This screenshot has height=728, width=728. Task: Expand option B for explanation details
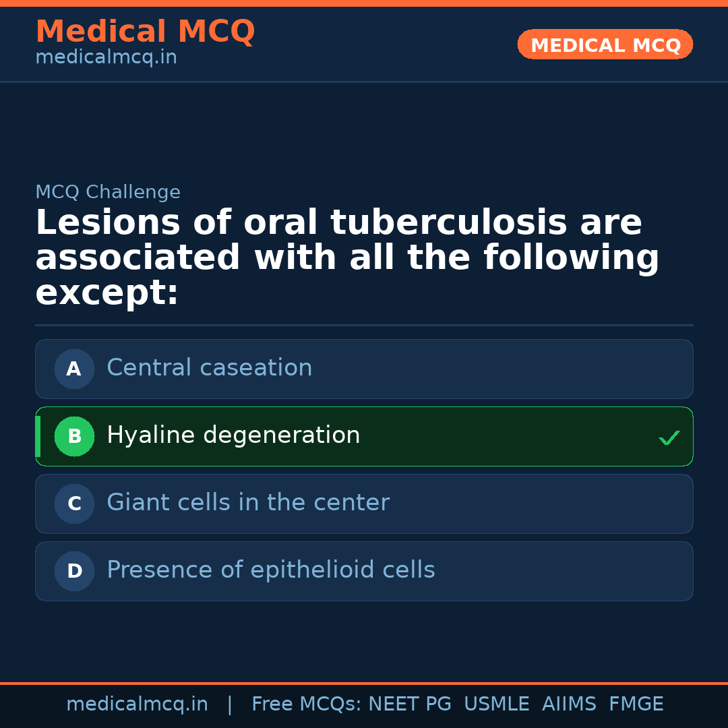233,436
